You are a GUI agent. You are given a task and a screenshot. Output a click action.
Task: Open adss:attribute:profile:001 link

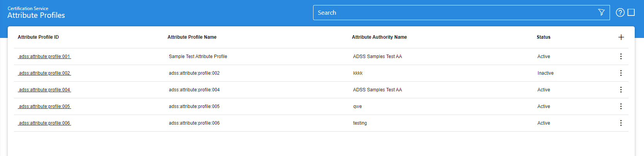coord(44,57)
